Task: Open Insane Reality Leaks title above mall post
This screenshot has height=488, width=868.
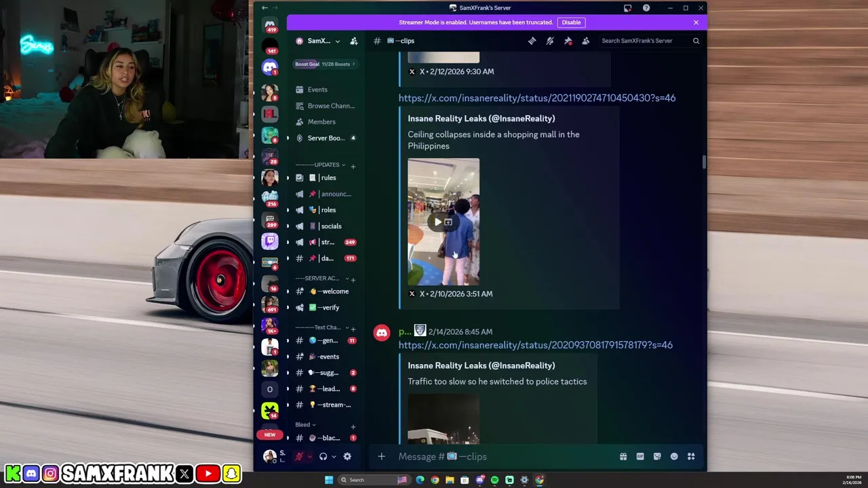Action: pos(481,119)
